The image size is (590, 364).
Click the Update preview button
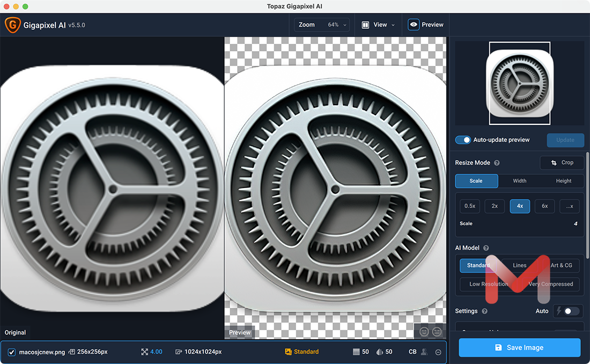point(565,140)
